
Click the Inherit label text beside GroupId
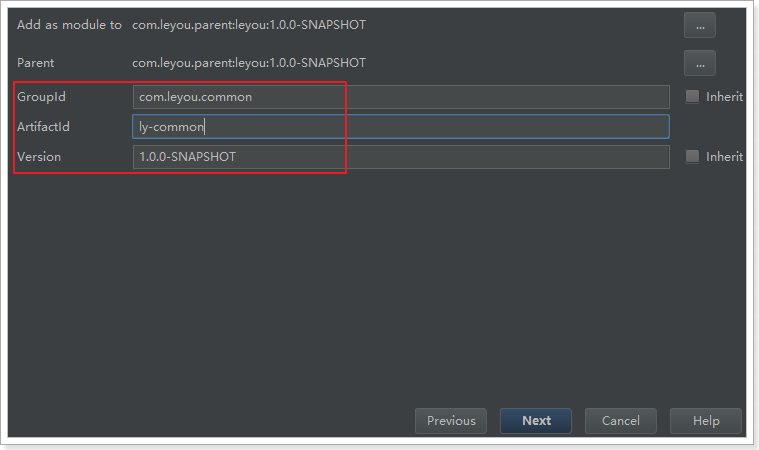point(724,97)
